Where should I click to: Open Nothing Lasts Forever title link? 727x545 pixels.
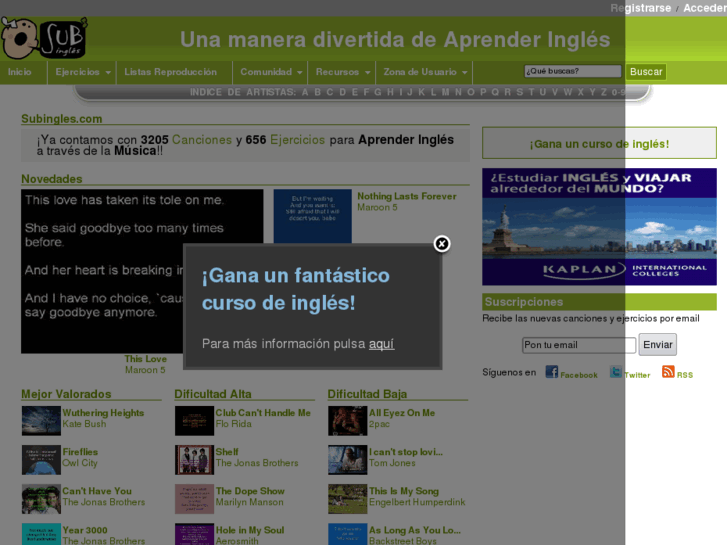(x=407, y=196)
